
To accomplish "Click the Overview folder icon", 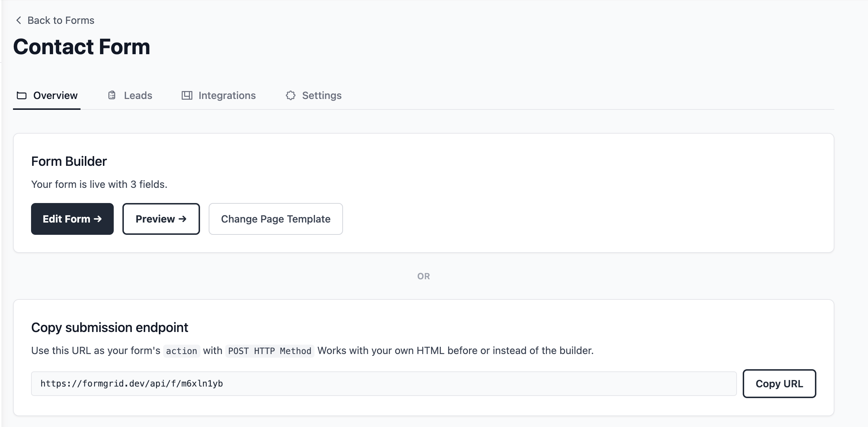I will pyautogui.click(x=22, y=95).
